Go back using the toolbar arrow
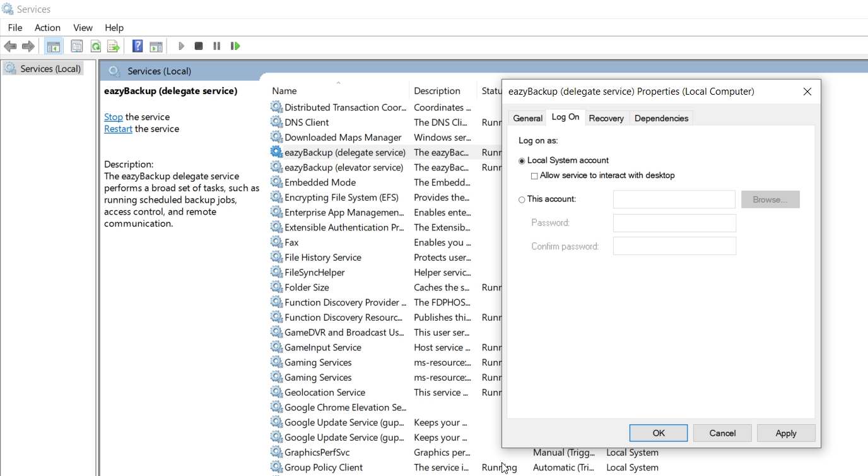The image size is (868, 476). (11, 46)
